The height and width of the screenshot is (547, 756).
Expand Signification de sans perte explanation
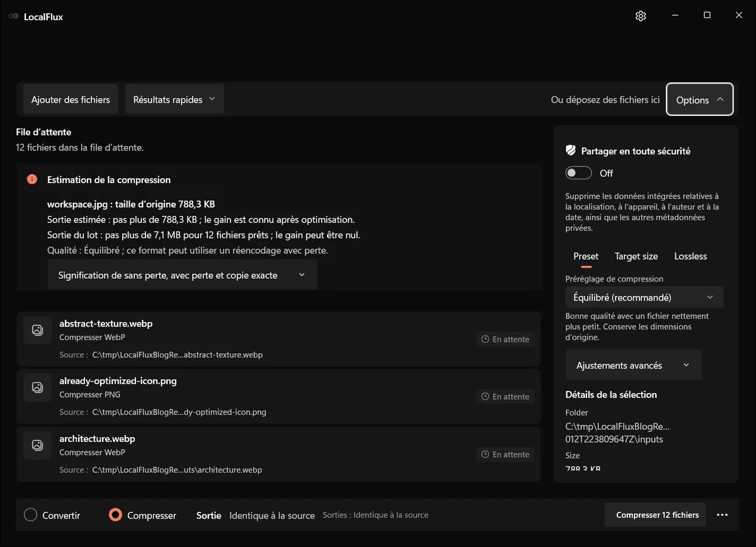(182, 275)
